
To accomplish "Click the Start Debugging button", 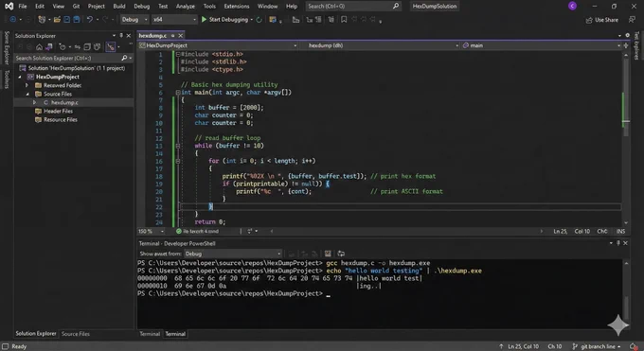I will (225, 19).
